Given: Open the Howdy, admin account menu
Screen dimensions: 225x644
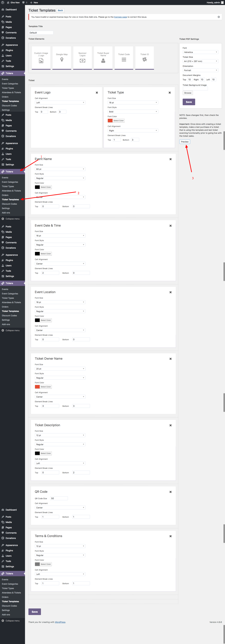Looking at the screenshot, I should (x=215, y=3).
